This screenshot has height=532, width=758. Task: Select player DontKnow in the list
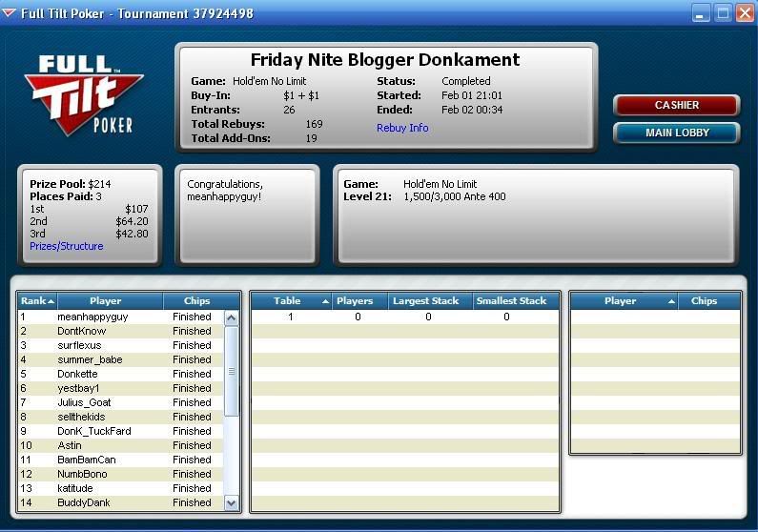click(81, 331)
